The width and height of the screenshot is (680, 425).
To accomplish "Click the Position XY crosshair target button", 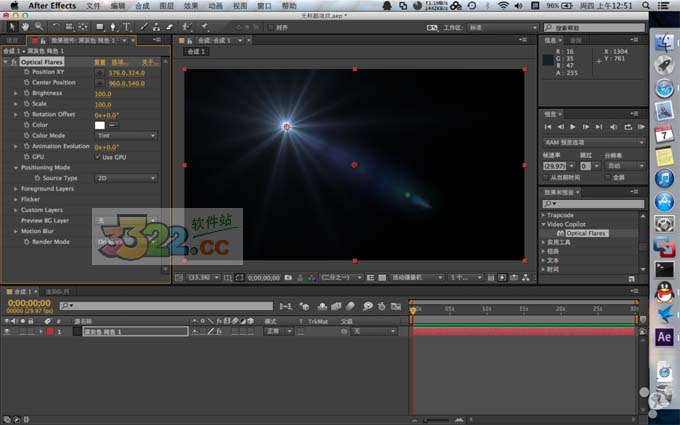I will click(100, 72).
